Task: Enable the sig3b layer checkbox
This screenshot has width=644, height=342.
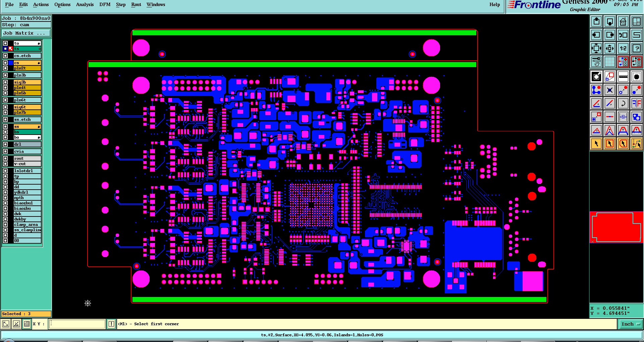Action: pyautogui.click(x=5, y=82)
